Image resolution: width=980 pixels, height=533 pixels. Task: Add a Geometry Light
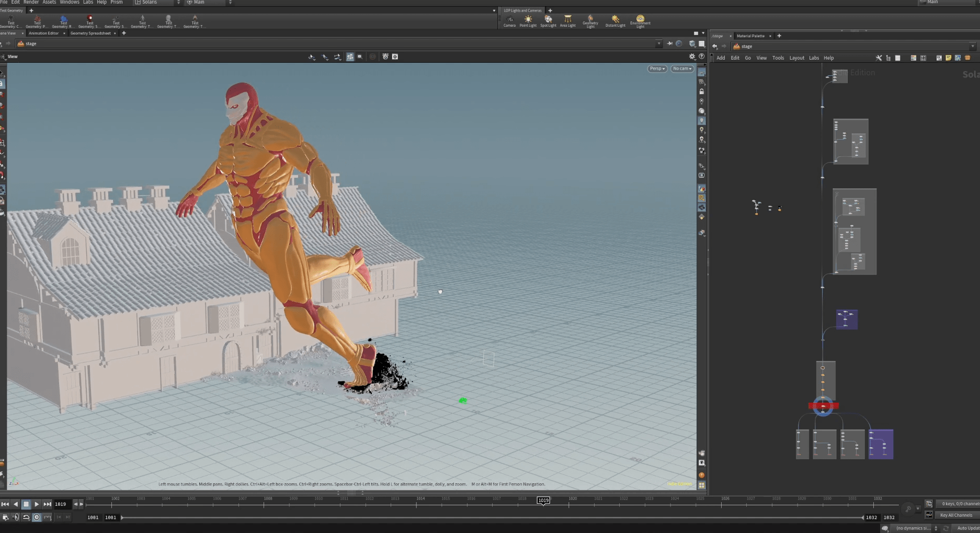tap(590, 21)
